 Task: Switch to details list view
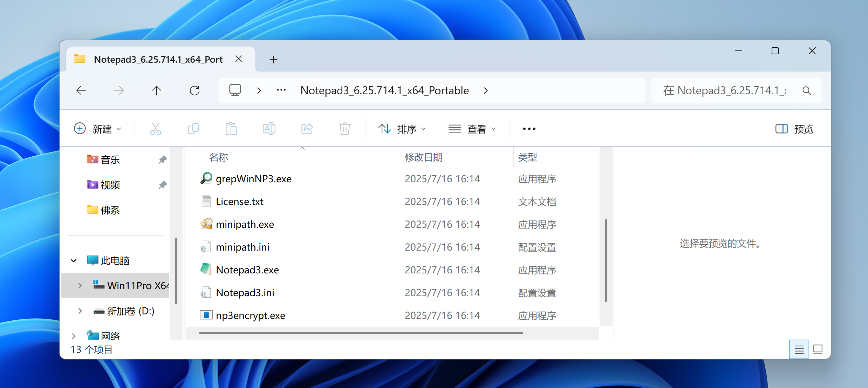click(799, 349)
